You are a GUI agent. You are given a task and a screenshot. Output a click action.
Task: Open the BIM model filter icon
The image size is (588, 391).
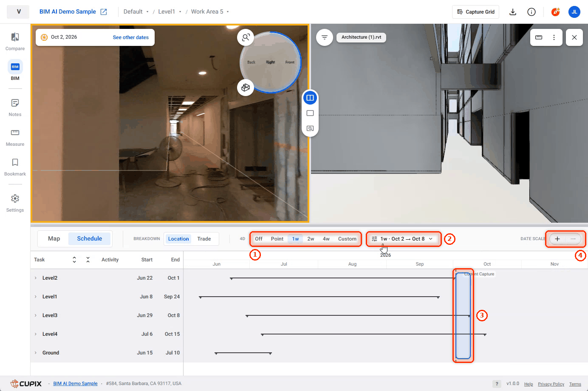tap(325, 37)
